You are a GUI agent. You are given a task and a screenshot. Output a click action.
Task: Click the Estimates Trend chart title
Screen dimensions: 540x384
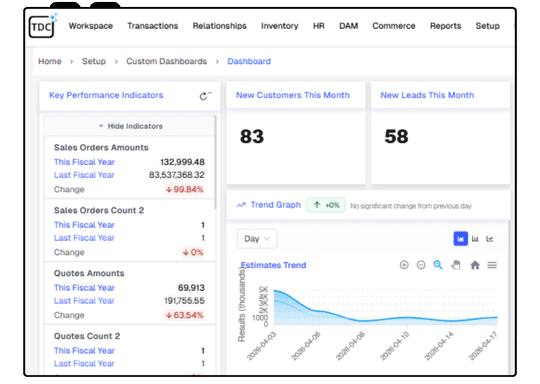[x=273, y=265]
